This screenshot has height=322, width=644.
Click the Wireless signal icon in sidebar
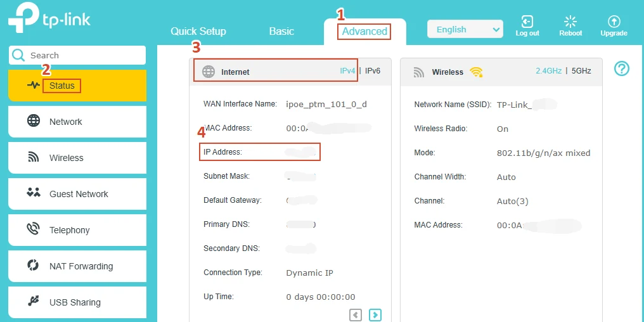34,157
